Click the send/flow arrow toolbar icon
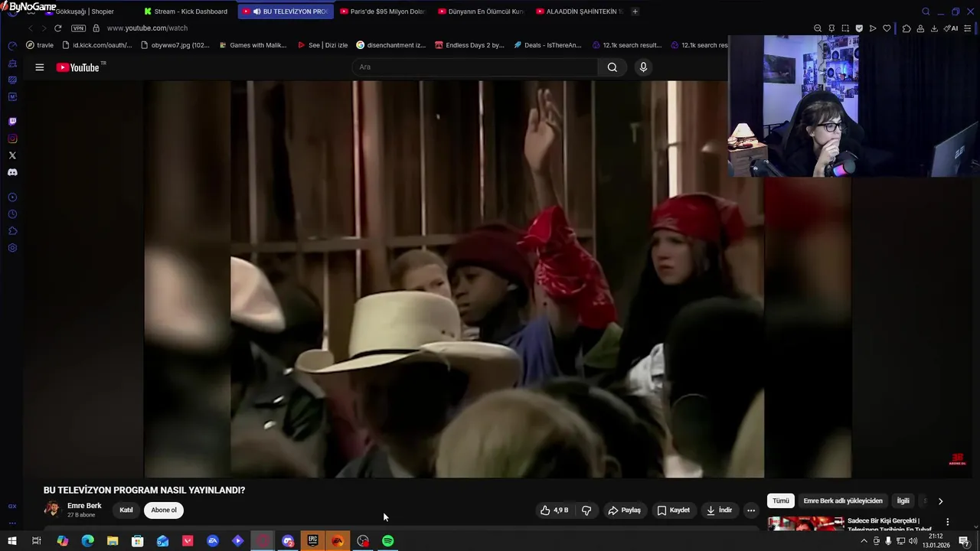The image size is (980, 551). point(873,28)
